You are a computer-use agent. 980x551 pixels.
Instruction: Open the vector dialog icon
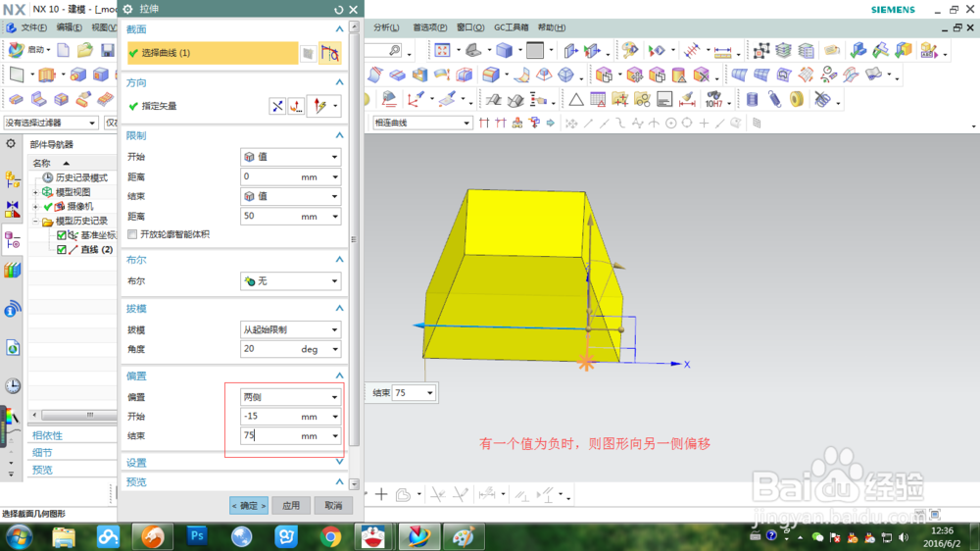296,106
